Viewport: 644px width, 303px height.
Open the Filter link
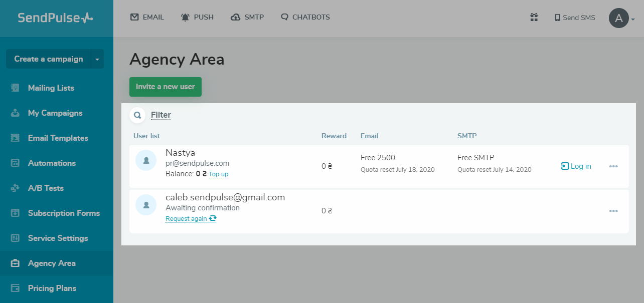[161, 115]
